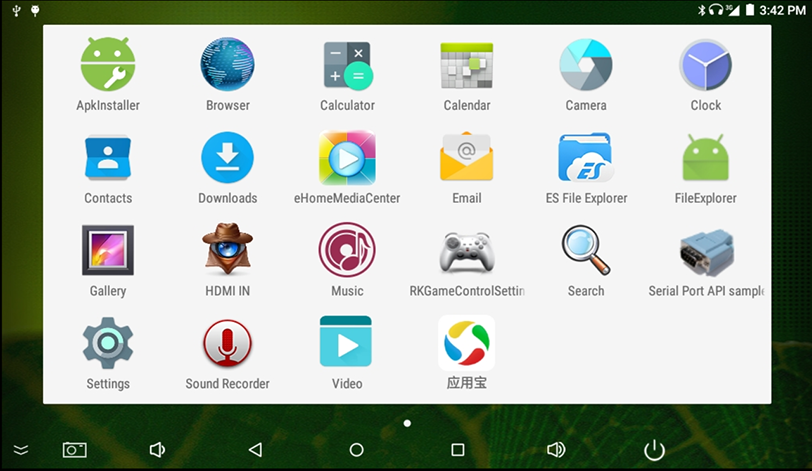Open the Settings gear app

click(x=108, y=343)
